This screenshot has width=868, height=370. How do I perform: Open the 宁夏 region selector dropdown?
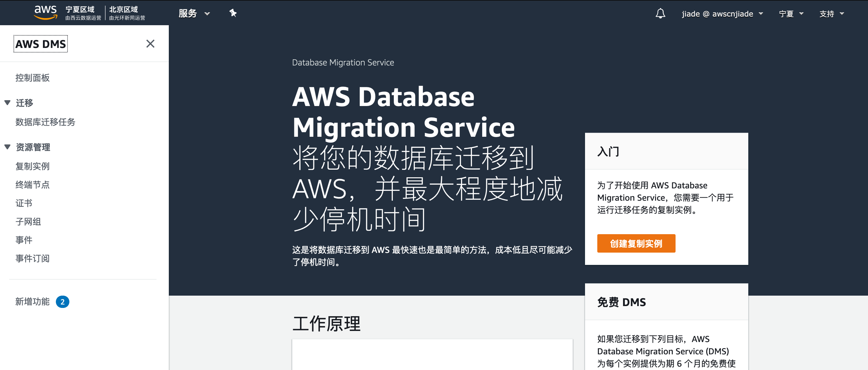(x=791, y=14)
